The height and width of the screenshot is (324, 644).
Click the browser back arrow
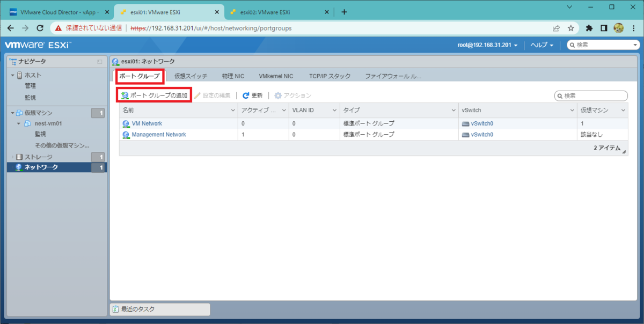(x=10, y=28)
